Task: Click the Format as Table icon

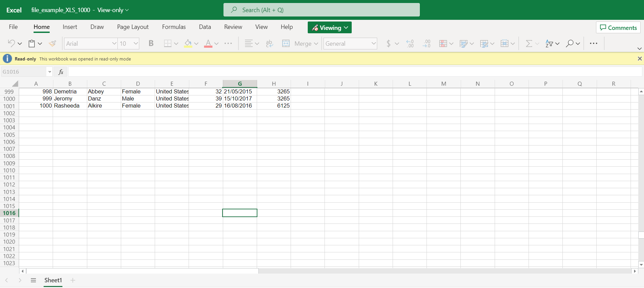Action: coord(463,43)
